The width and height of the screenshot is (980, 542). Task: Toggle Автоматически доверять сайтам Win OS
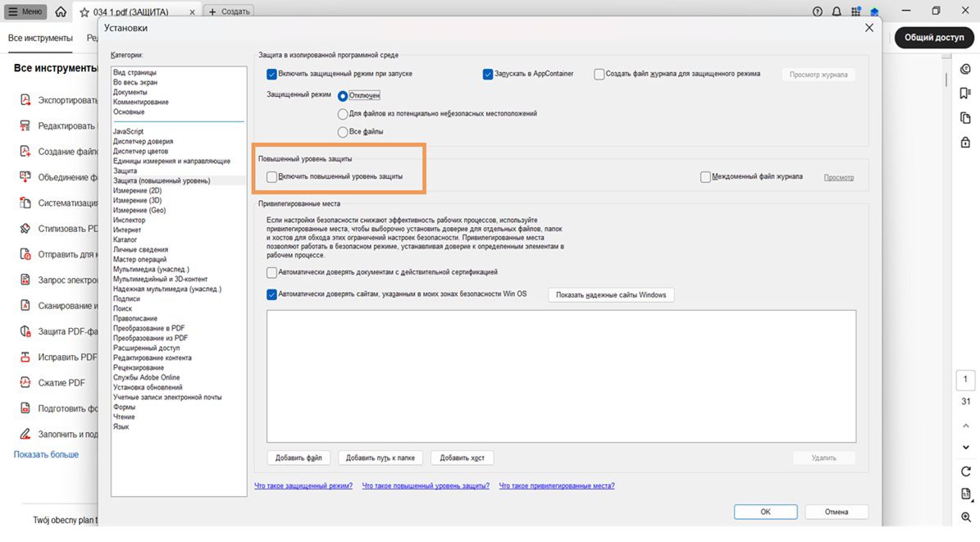[271, 294]
